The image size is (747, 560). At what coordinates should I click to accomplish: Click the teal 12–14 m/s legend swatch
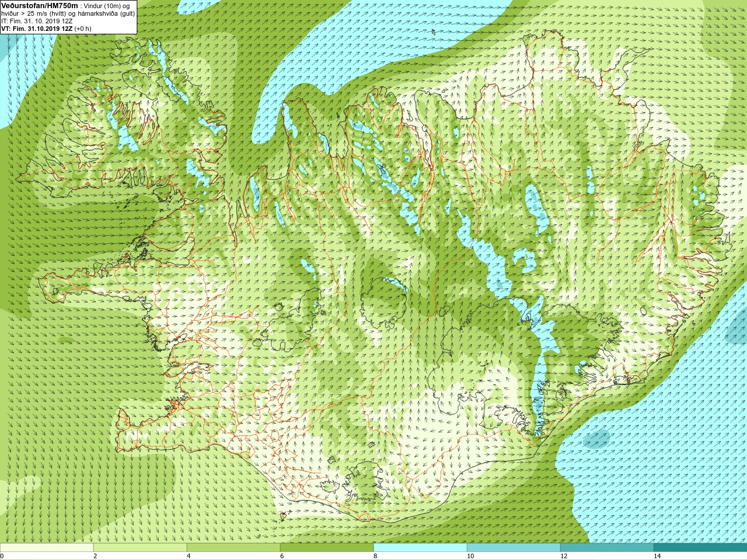click(607, 548)
